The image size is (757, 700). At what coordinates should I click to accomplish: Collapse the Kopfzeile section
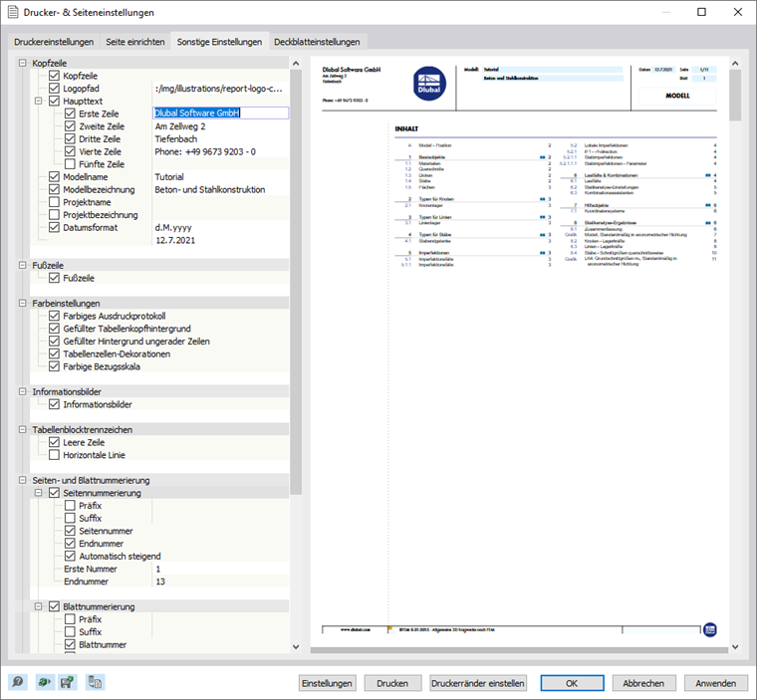[22, 63]
